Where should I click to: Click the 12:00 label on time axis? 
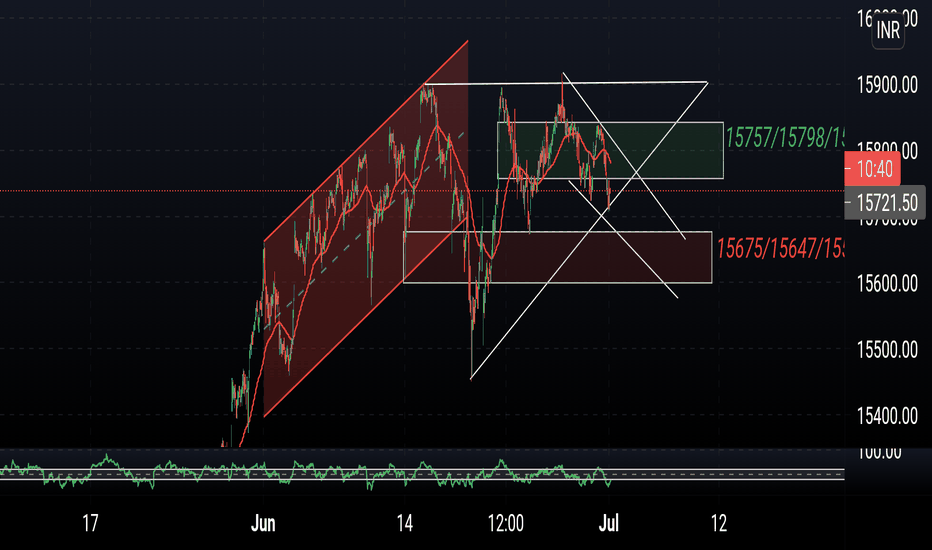[x=506, y=523]
